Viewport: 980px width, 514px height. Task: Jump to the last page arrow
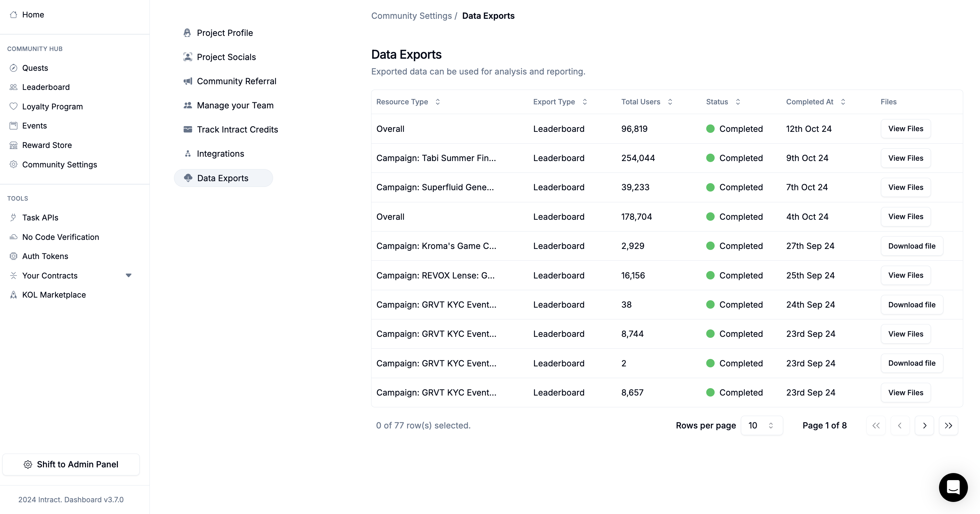tap(948, 425)
